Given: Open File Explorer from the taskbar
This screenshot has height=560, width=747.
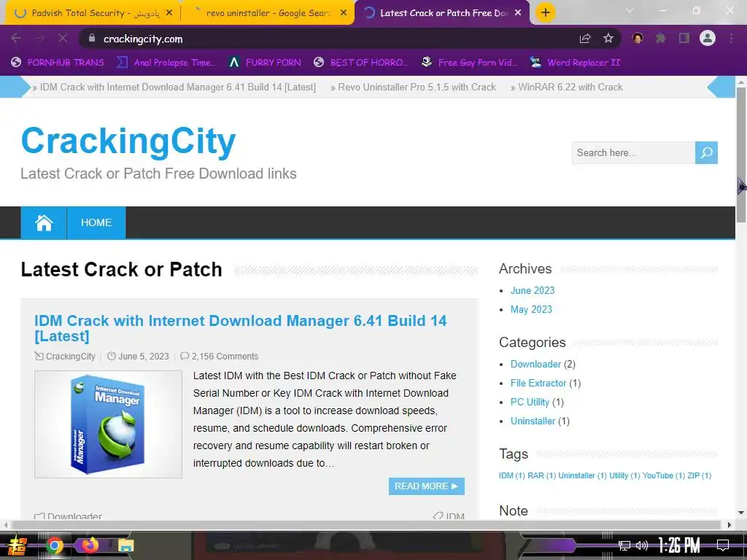Looking at the screenshot, I should [125, 545].
